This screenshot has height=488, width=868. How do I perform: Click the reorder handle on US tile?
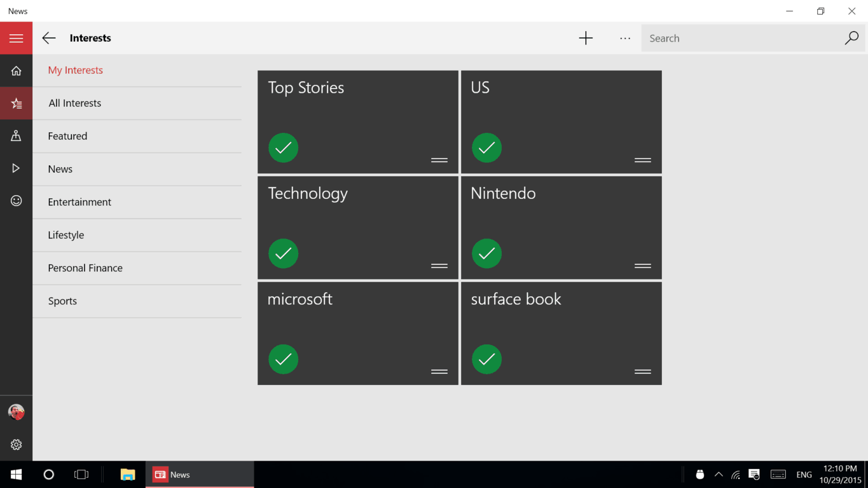coord(643,160)
